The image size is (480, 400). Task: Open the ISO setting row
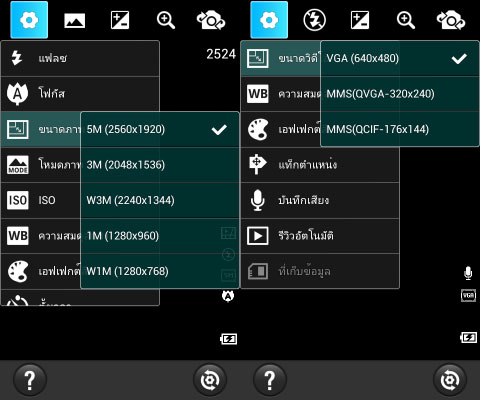(x=41, y=200)
